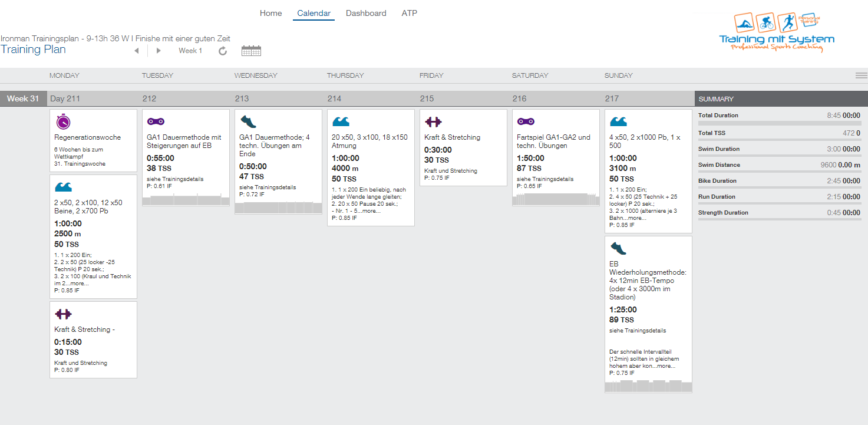Go to the previous week arrow
This screenshot has height=425, width=868.
(x=137, y=51)
